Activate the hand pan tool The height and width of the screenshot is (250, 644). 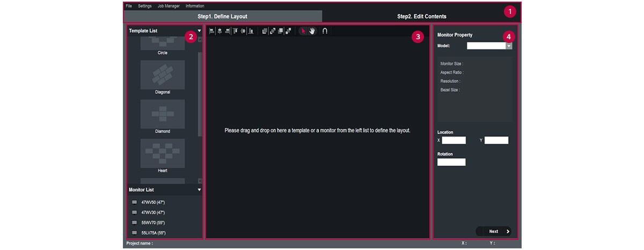312,31
